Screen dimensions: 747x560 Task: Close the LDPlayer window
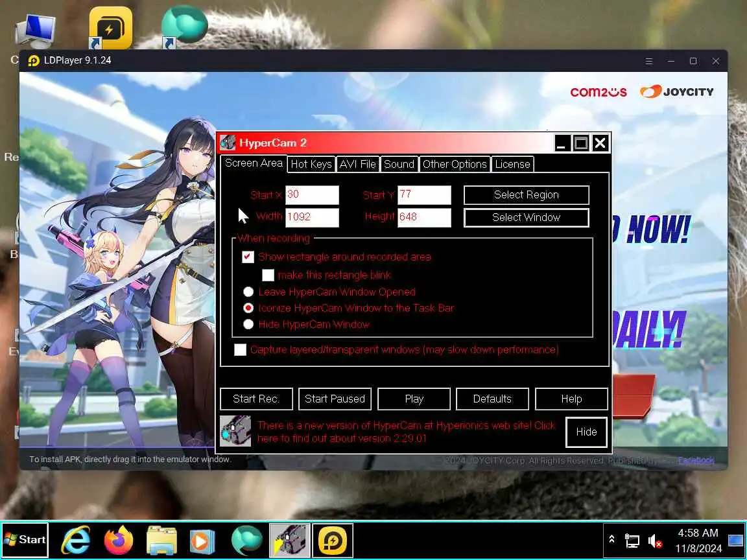coord(716,61)
